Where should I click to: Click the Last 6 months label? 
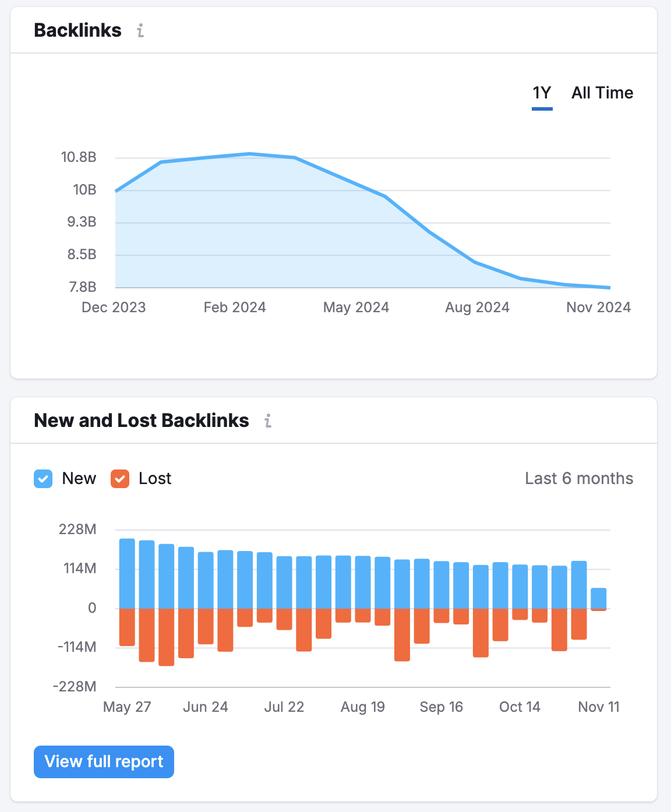pos(578,478)
